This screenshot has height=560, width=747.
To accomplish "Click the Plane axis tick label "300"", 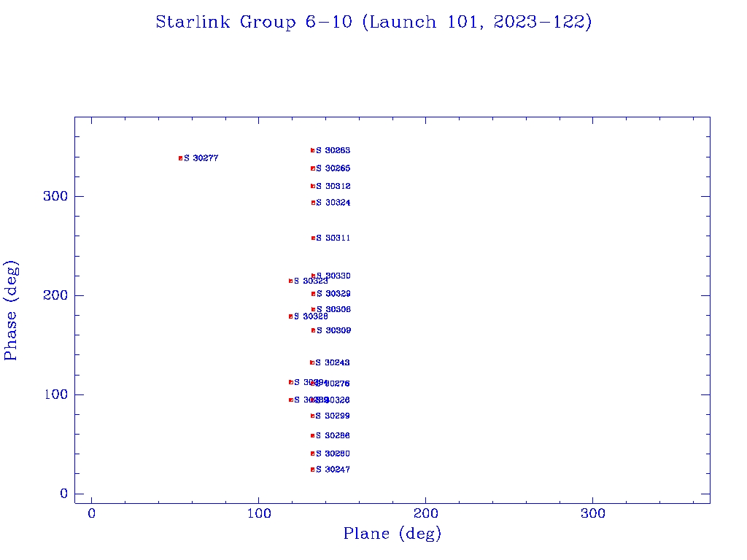I will click(x=592, y=513).
